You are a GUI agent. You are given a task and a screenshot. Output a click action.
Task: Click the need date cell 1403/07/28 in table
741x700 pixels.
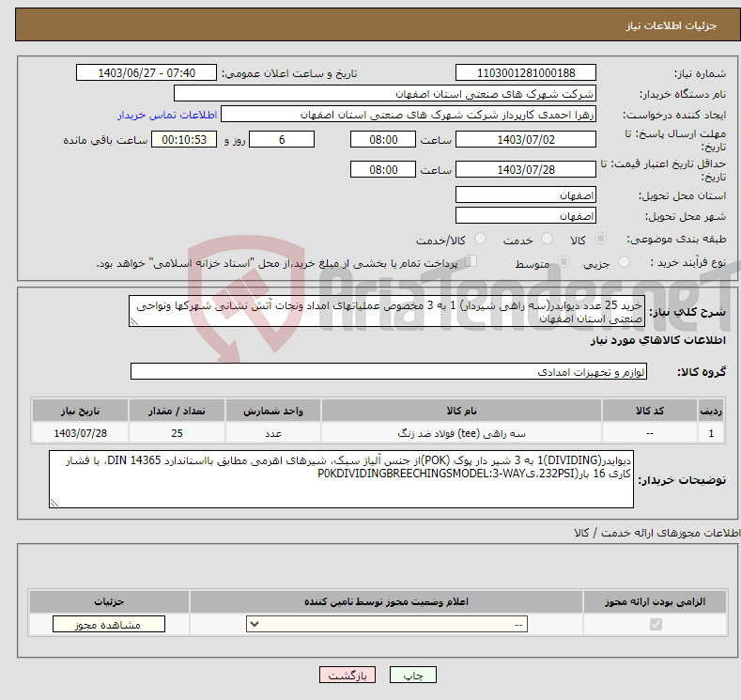80,433
